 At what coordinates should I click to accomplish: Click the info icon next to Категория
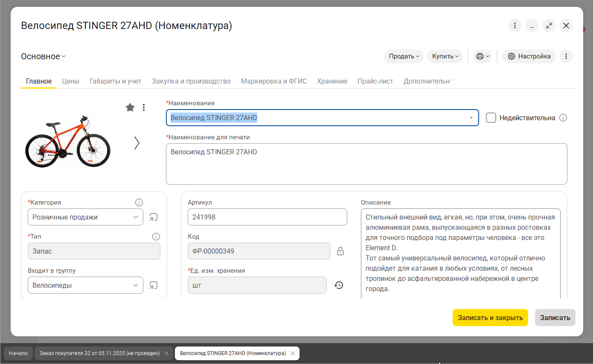tap(139, 202)
